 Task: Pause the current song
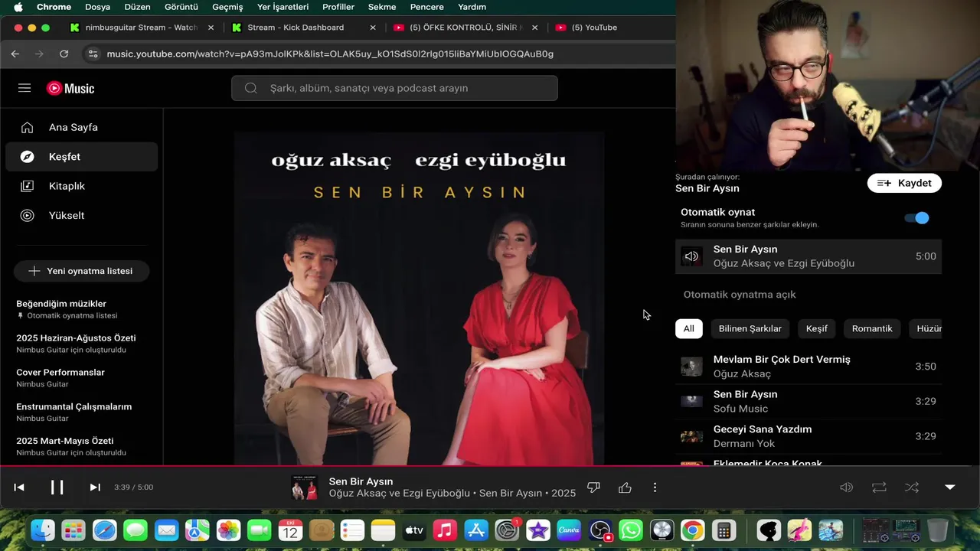(57, 487)
